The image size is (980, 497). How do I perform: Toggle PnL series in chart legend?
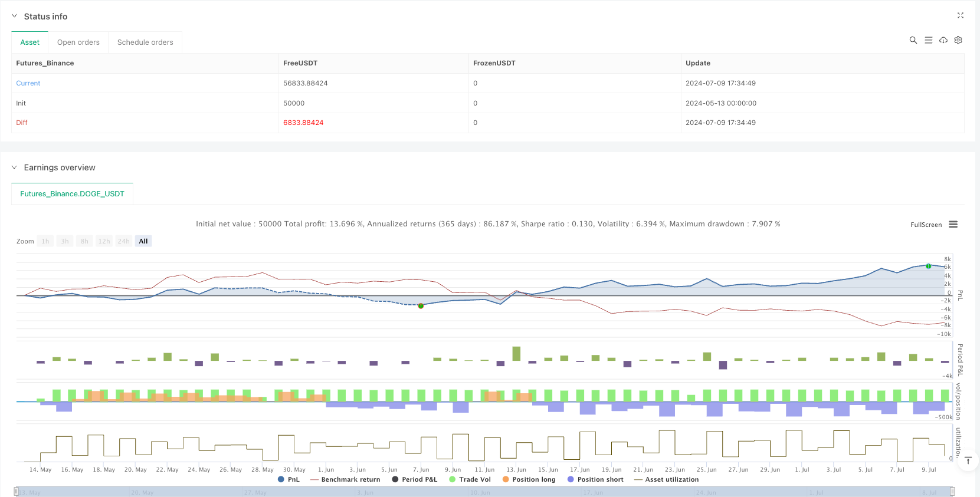tap(289, 479)
